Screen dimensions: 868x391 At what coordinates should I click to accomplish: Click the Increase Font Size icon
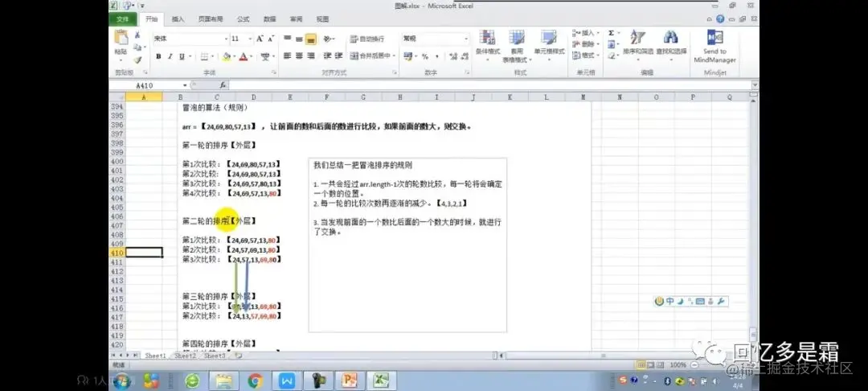(260, 39)
